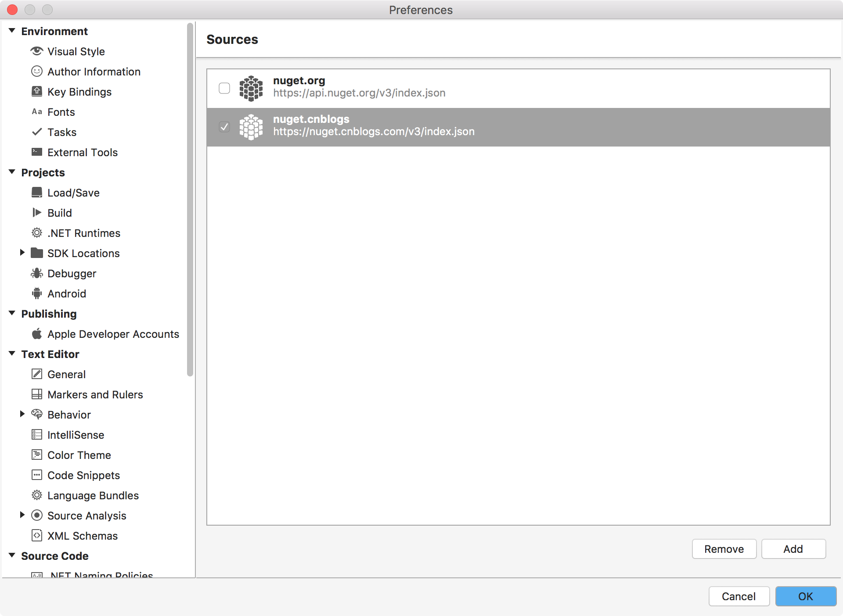The width and height of the screenshot is (843, 616).
Task: Open the Visual Style preferences
Action: click(76, 51)
